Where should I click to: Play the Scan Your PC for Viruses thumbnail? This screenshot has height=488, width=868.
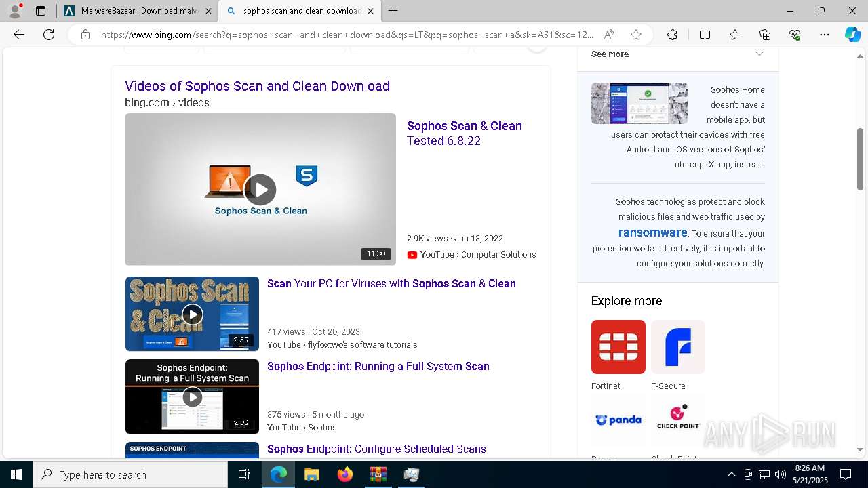[192, 314]
